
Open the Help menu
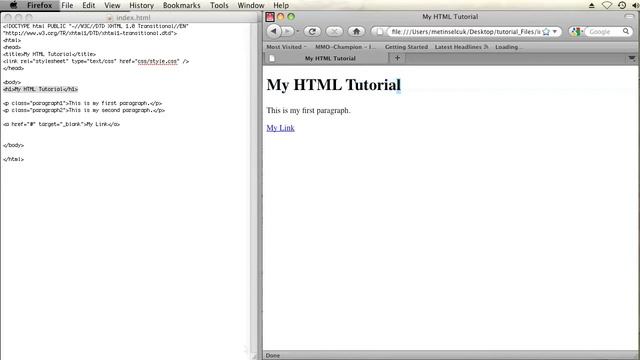coord(281,5)
